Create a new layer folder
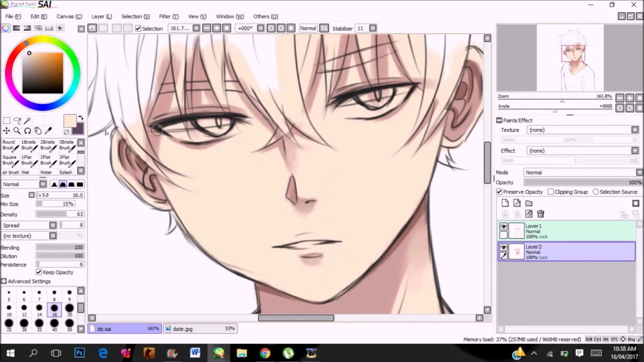This screenshot has width=644, height=362. click(x=529, y=203)
